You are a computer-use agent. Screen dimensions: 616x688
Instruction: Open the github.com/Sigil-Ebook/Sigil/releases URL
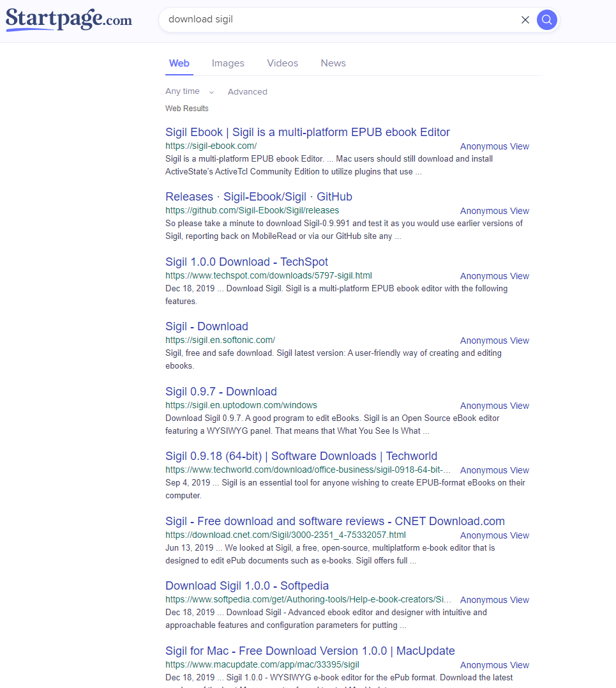click(x=252, y=210)
